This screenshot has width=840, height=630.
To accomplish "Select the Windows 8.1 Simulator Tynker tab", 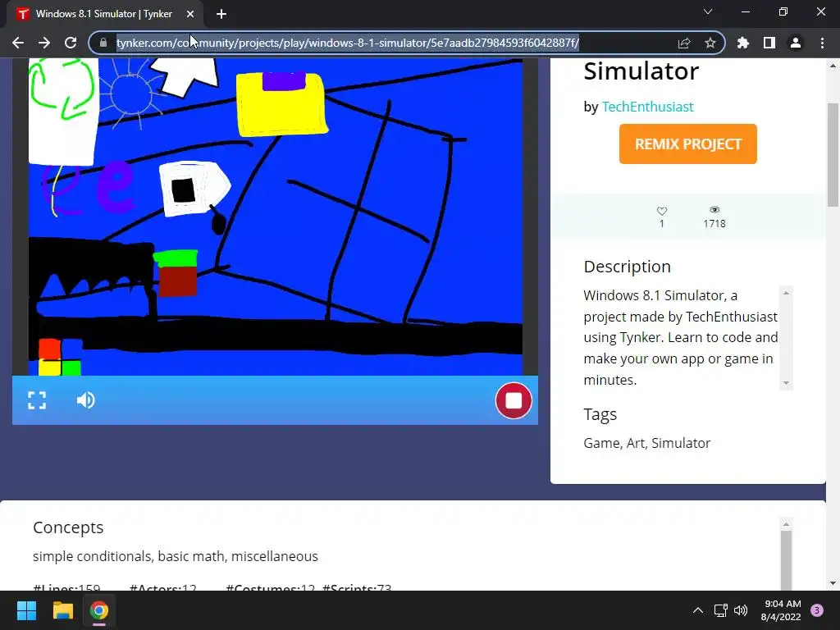I will [105, 14].
